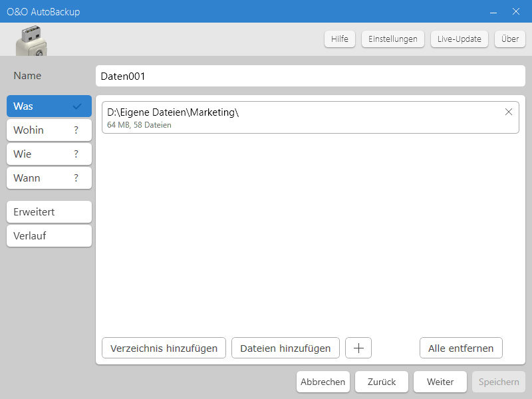Switch to the Wohin step

click(x=49, y=130)
